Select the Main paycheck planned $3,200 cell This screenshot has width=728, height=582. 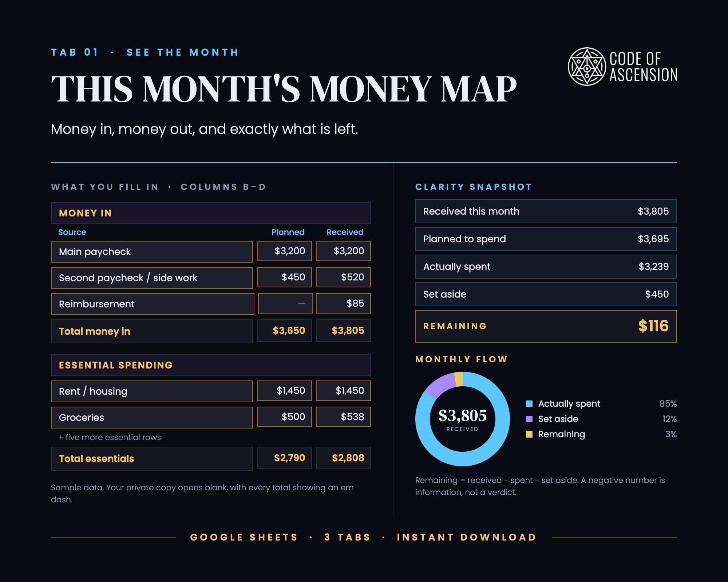[x=285, y=251]
